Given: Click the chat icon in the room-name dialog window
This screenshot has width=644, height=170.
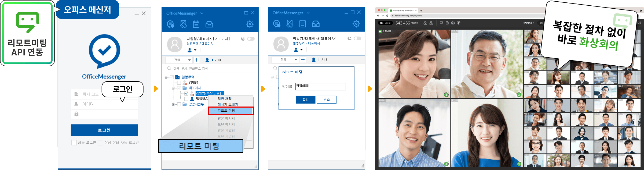Looking at the screenshot, I should 277,24.
